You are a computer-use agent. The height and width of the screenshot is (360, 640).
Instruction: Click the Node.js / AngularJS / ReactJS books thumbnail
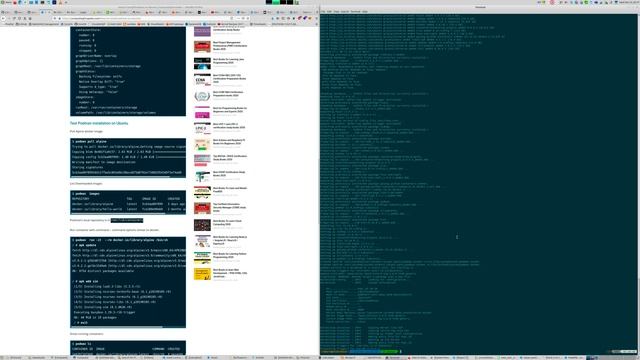click(202, 241)
